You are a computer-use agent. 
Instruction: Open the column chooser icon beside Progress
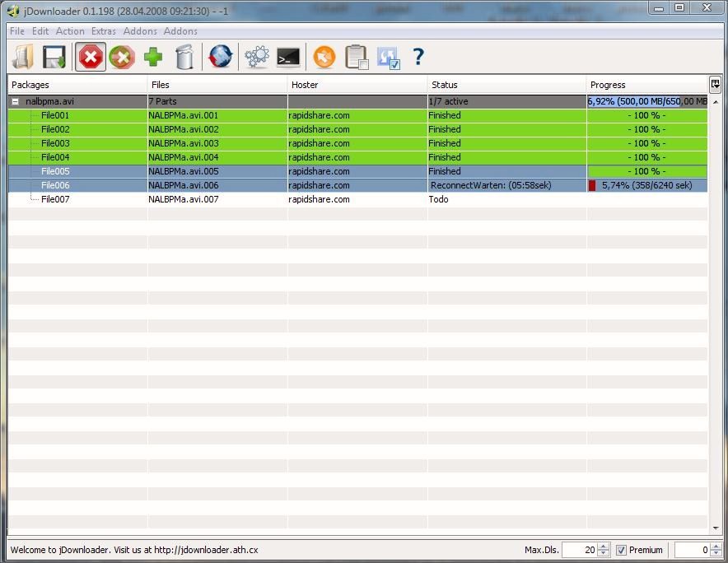point(715,84)
